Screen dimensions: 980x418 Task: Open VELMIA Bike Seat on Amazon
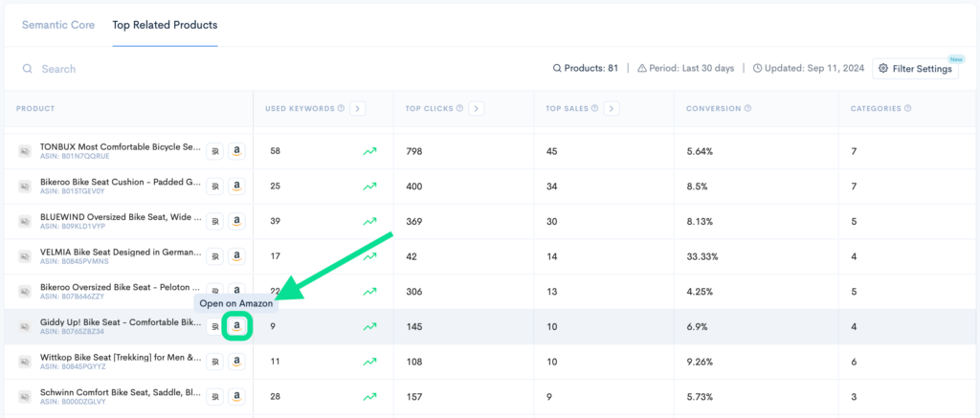click(236, 255)
